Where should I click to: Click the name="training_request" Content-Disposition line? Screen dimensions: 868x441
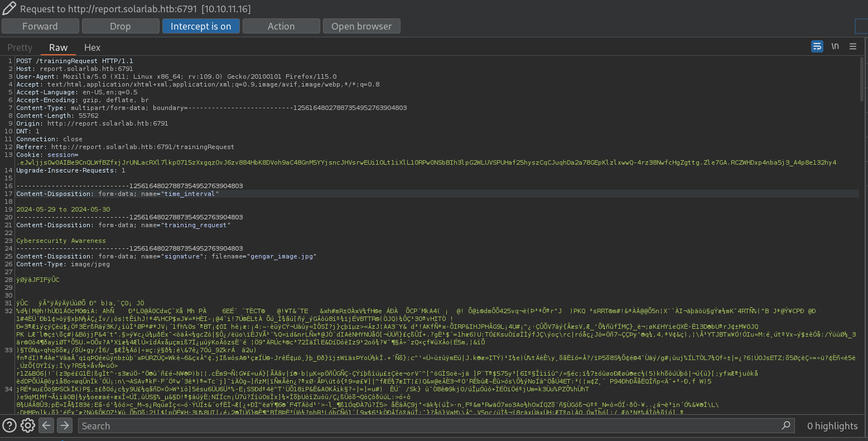point(123,225)
